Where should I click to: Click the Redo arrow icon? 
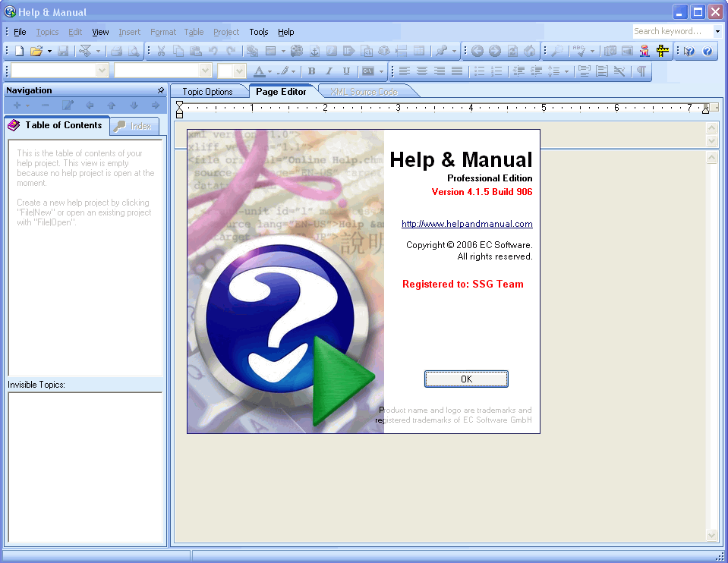(230, 51)
